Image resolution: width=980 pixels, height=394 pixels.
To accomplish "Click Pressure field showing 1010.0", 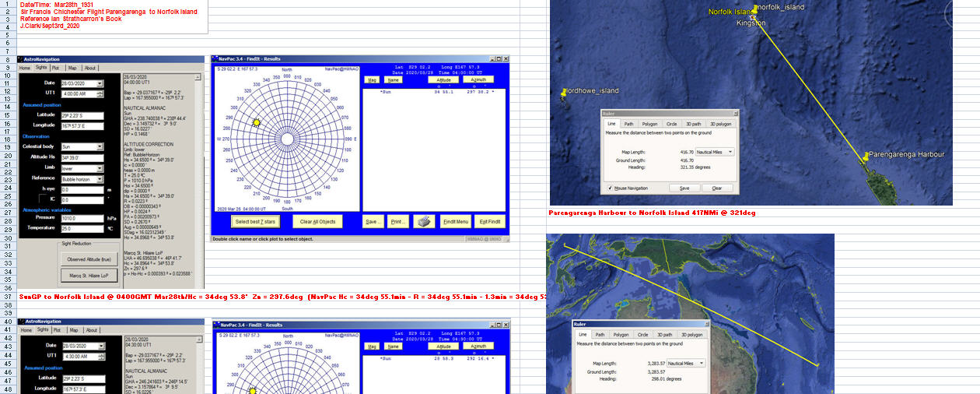I will click(x=82, y=218).
